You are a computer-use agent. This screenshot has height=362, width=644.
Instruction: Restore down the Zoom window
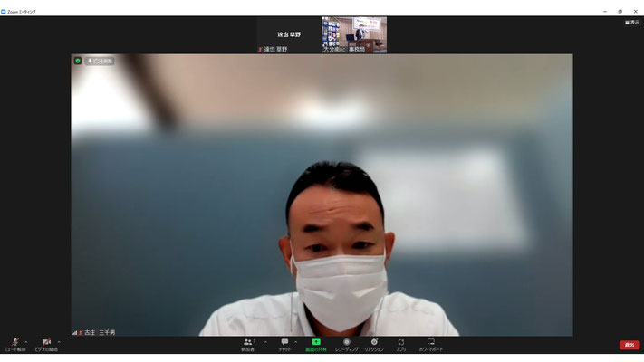coord(620,12)
